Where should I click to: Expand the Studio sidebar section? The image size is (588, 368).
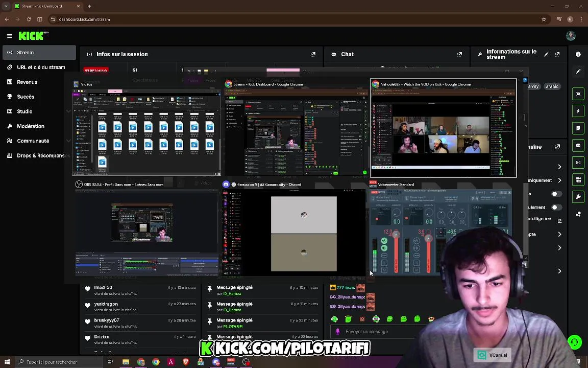point(68,111)
